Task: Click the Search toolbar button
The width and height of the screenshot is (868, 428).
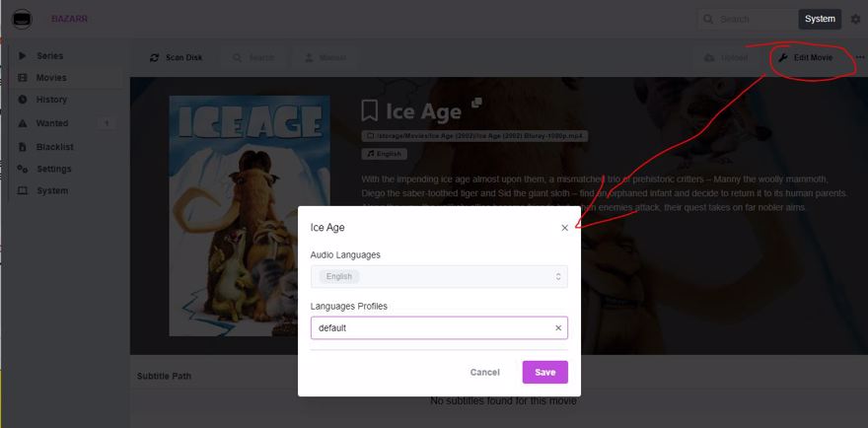Action: point(253,57)
